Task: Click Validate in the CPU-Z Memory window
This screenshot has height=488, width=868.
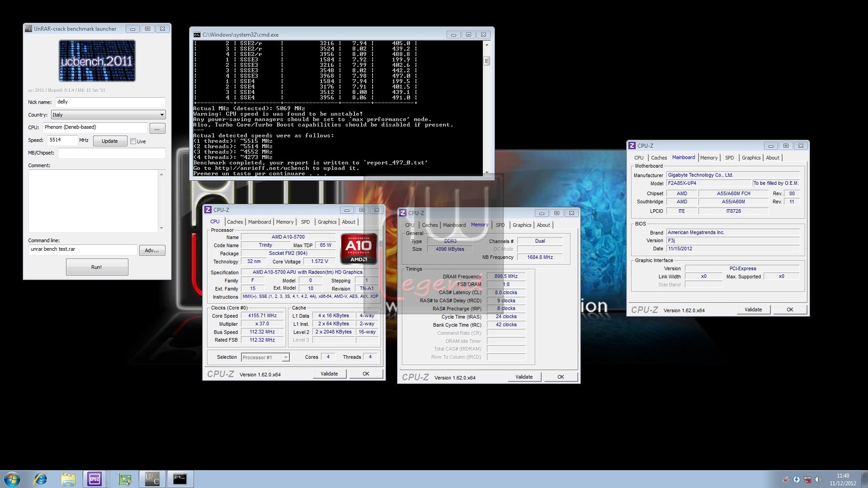Action: (524, 377)
